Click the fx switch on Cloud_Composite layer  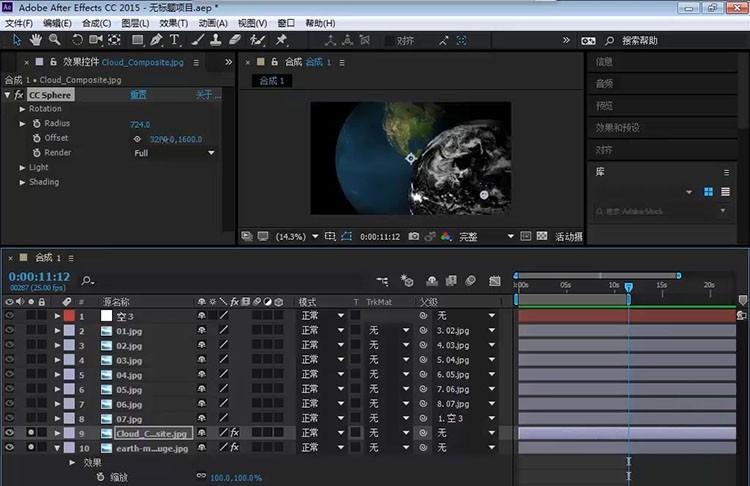[x=235, y=433]
